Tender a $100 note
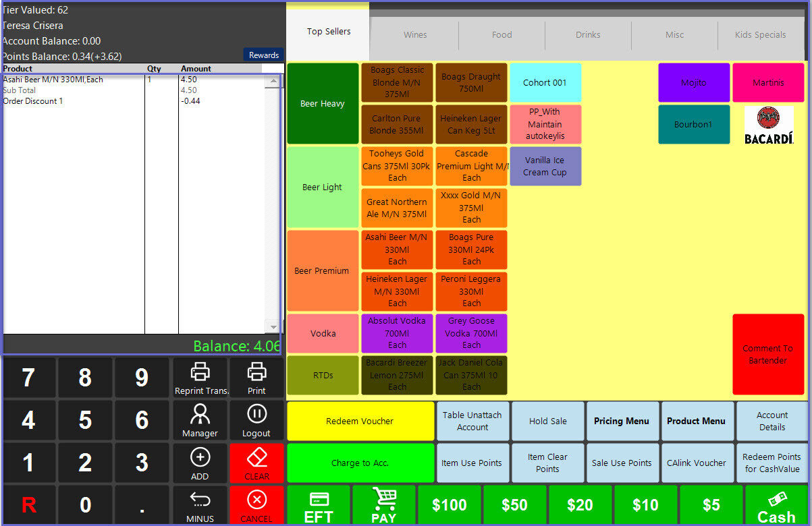The width and height of the screenshot is (812, 526). point(450,505)
